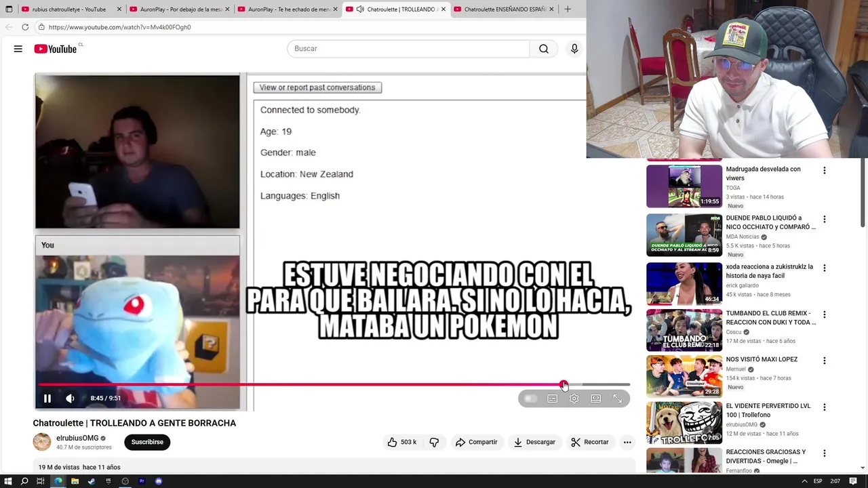Open the YouTube hamburger guide menu
The width and height of the screenshot is (868, 488).
click(x=18, y=49)
